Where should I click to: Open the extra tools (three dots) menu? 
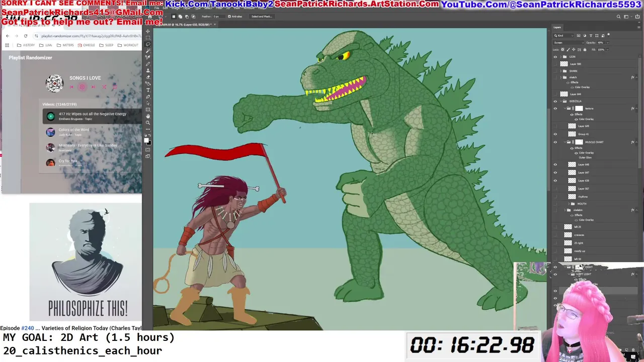point(148,130)
